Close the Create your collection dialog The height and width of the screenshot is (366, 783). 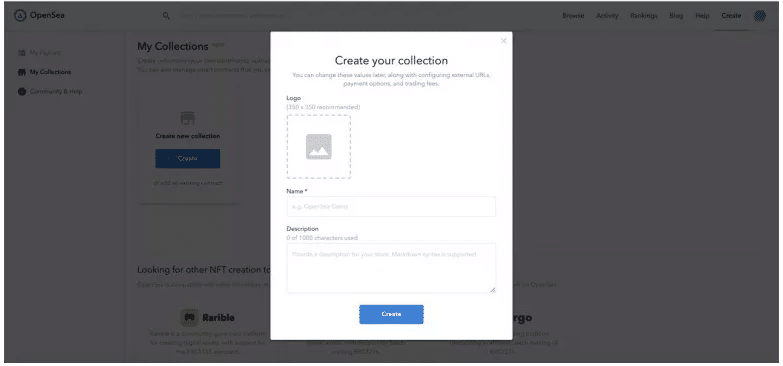(x=503, y=41)
